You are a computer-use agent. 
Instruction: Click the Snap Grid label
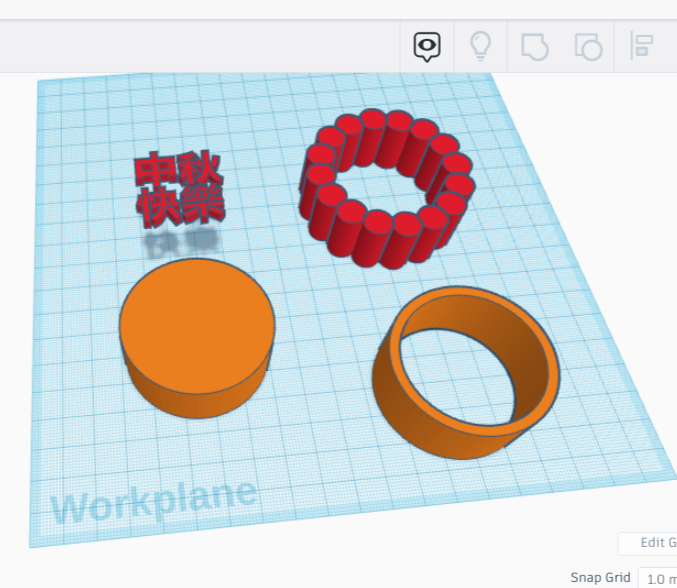[600, 578]
